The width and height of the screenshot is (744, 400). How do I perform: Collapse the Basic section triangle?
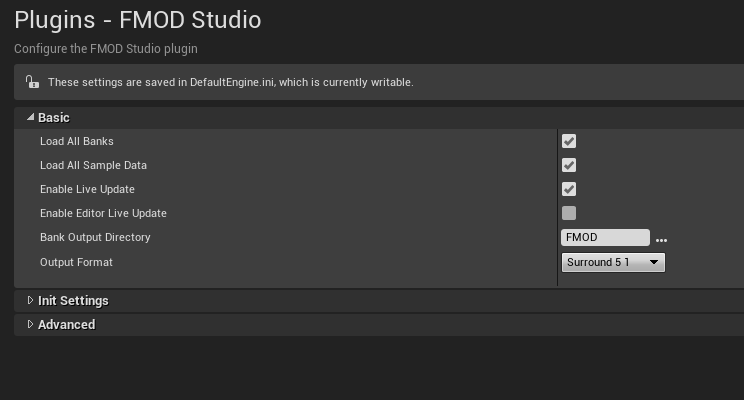[x=30, y=117]
